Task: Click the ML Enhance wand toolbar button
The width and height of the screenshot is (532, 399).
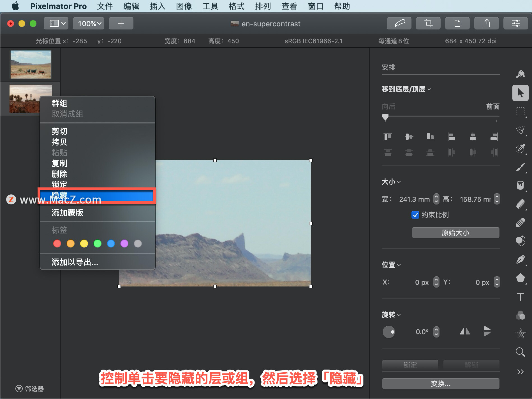Action: coord(399,23)
